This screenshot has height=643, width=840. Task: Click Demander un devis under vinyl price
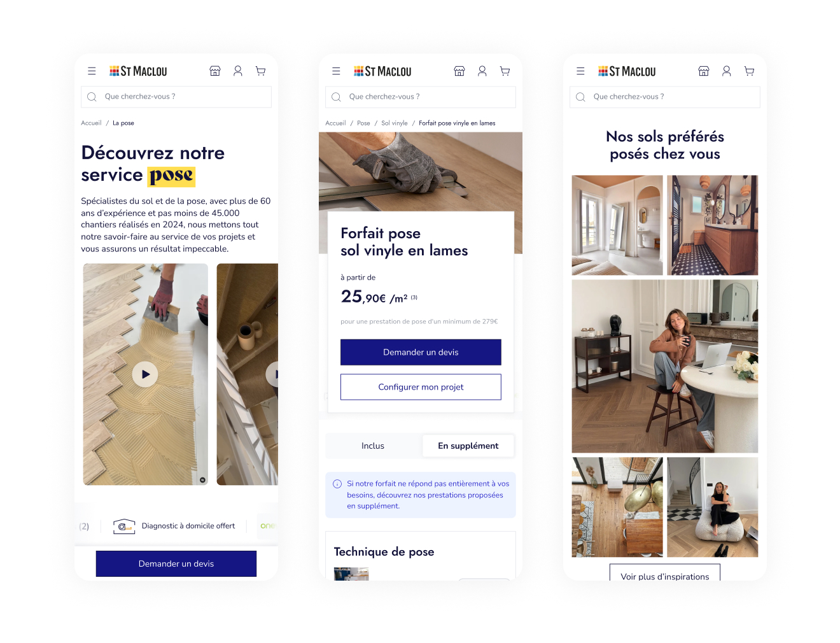coord(421,352)
